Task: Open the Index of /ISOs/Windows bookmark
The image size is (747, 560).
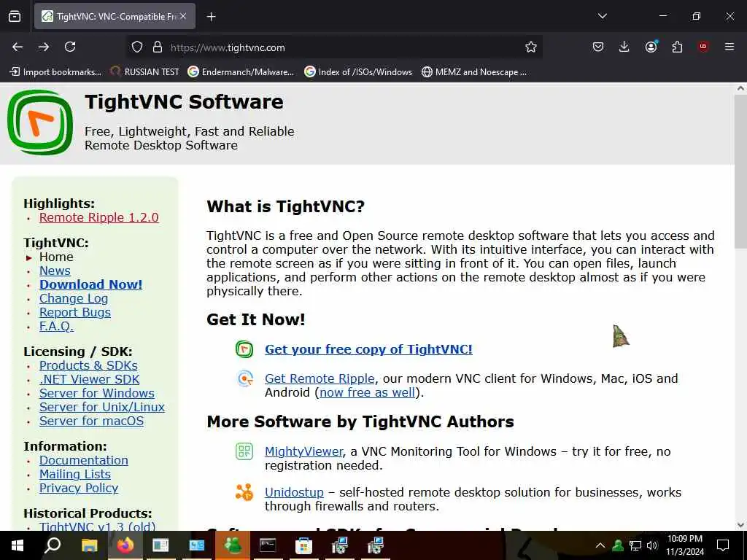Action: 358,72
